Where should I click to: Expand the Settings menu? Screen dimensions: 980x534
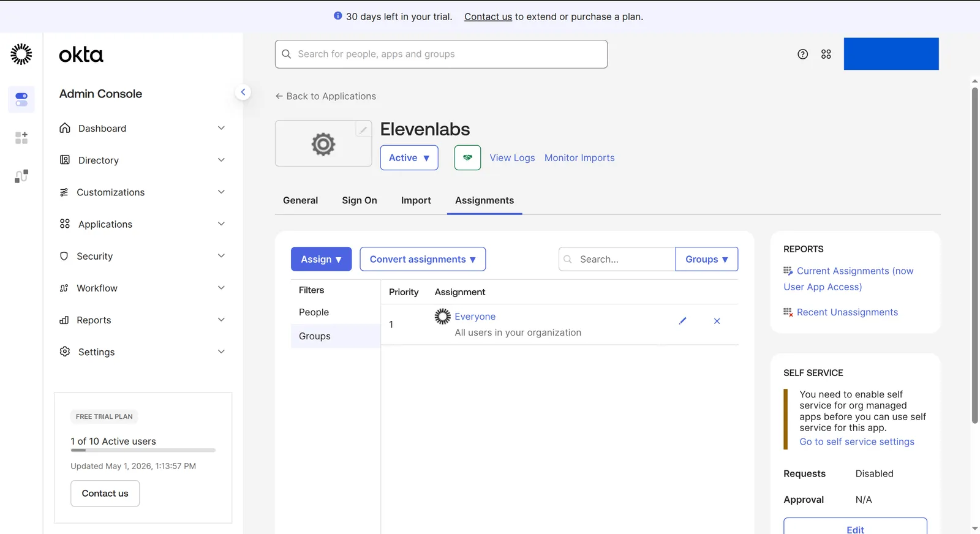(142, 352)
